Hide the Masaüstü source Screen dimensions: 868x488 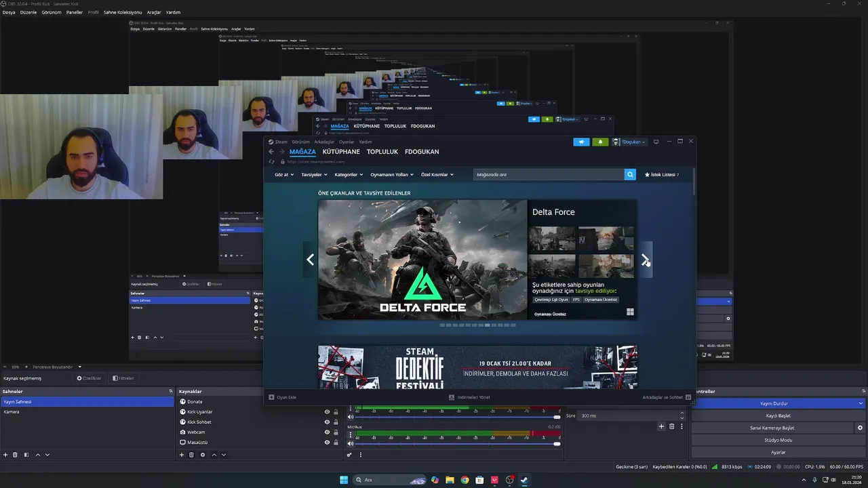coord(327,443)
